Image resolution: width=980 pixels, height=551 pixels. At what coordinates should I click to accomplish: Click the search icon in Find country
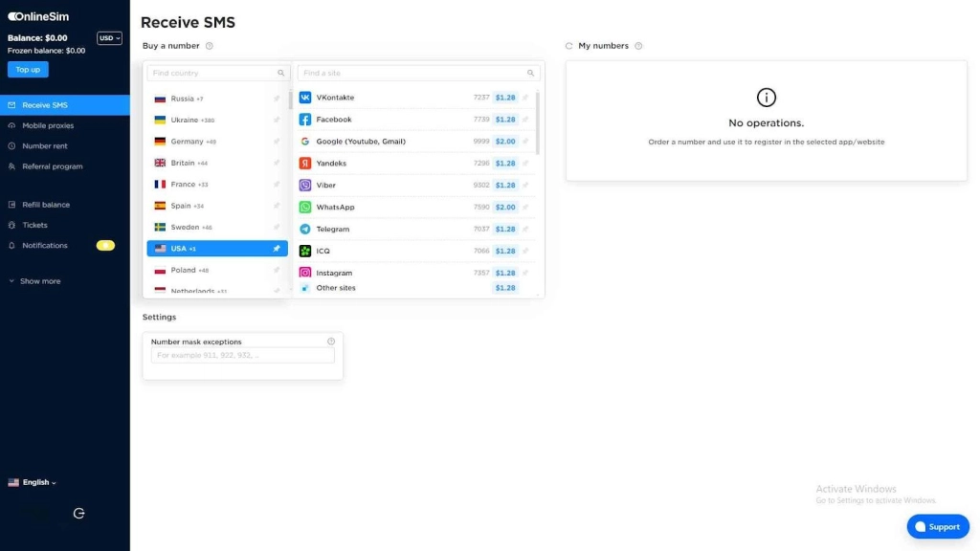[281, 73]
